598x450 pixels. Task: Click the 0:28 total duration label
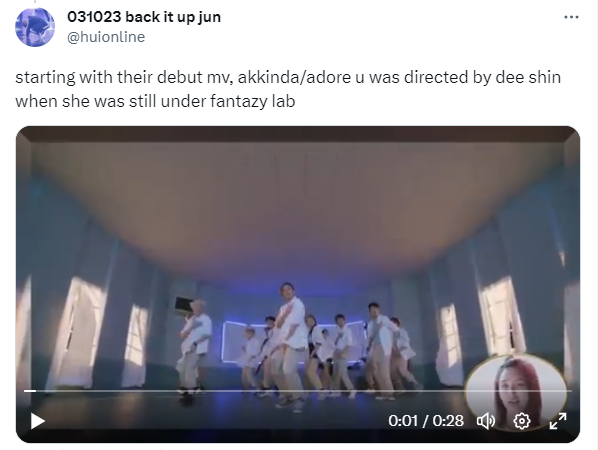(448, 421)
